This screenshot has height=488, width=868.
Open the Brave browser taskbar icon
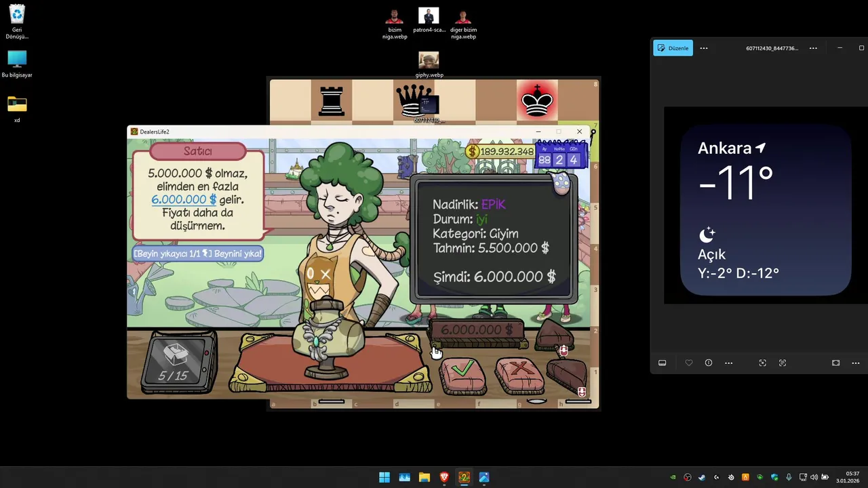coord(444,477)
